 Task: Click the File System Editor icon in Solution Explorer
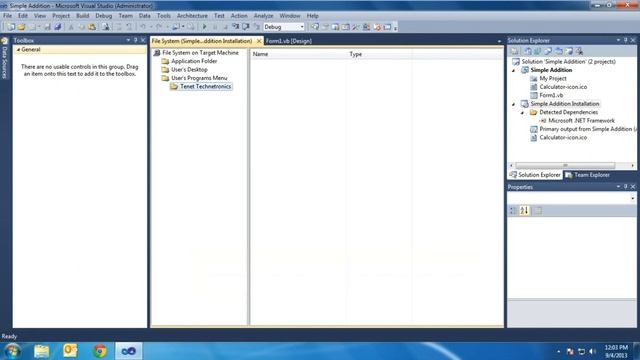click(527, 51)
